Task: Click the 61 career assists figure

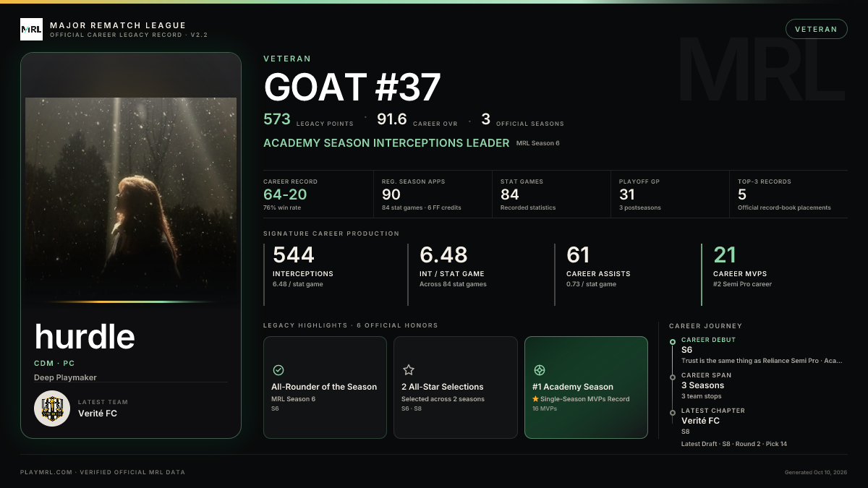Action: point(578,254)
